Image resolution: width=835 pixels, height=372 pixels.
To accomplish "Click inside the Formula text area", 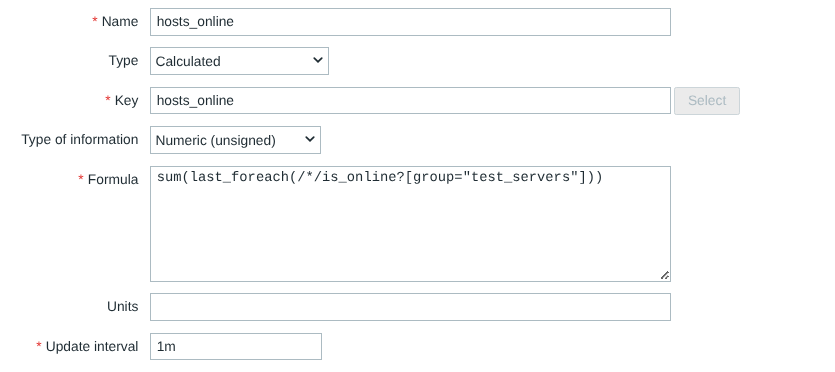I will tap(410, 224).
